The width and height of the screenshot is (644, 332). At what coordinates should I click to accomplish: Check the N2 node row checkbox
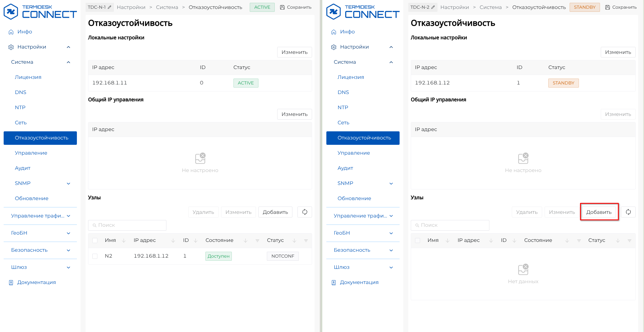tap(95, 256)
